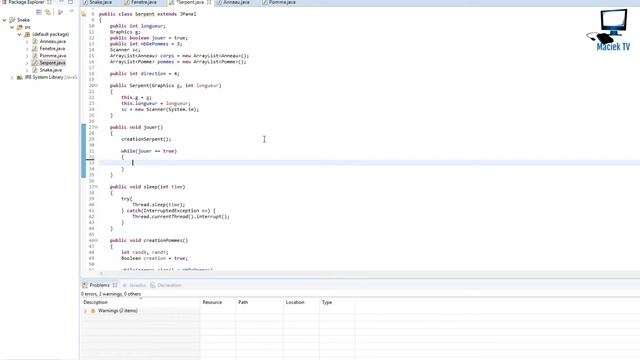The height and width of the screenshot is (360, 640).
Task: Click Fenetre.java file icon
Action: pos(35,49)
